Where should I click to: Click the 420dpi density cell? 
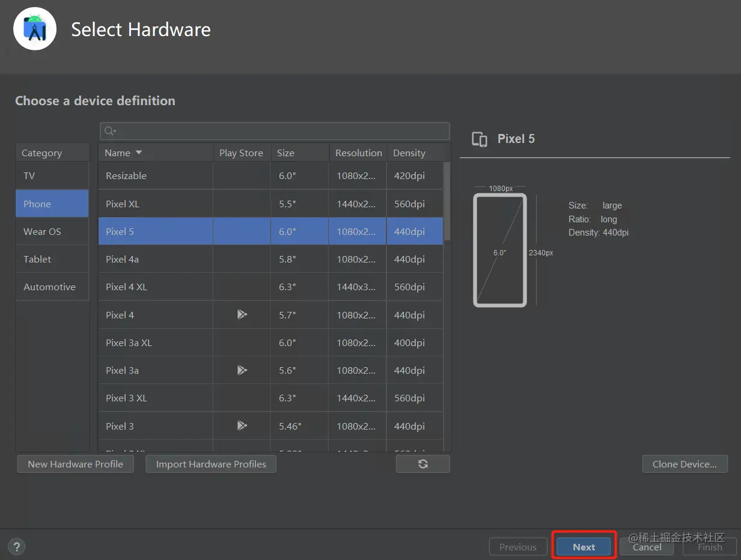point(415,176)
